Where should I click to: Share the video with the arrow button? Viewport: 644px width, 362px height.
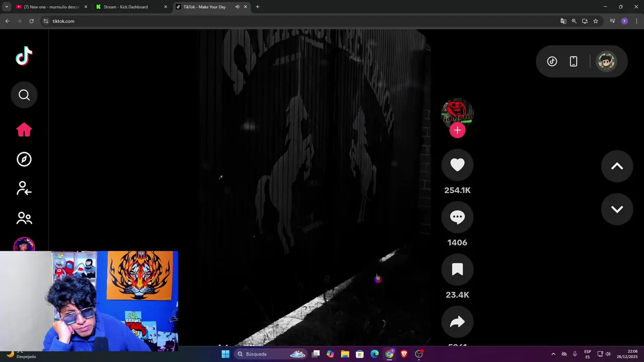[457, 322]
